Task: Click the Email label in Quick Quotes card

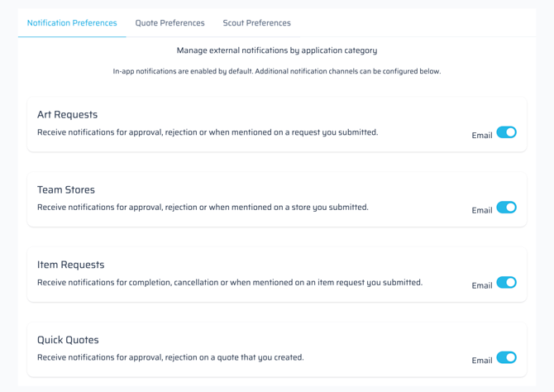Action: (x=481, y=361)
